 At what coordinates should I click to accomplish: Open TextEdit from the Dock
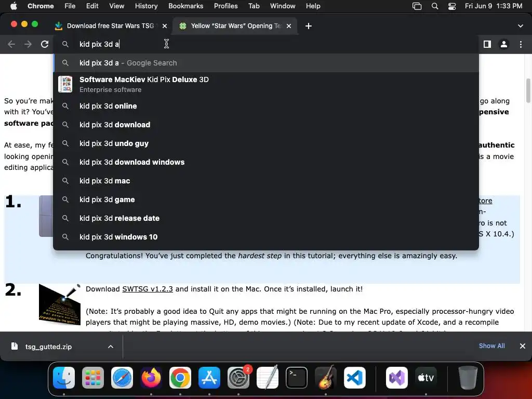pos(268,378)
